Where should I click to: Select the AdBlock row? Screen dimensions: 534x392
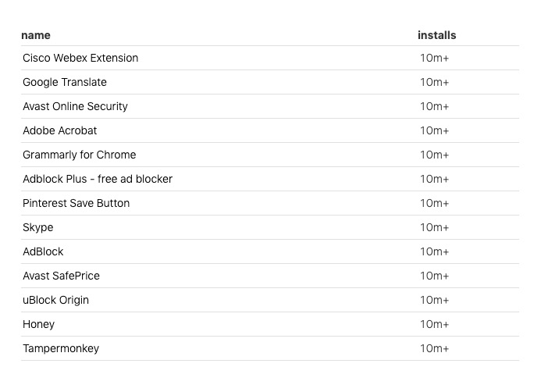coord(43,251)
